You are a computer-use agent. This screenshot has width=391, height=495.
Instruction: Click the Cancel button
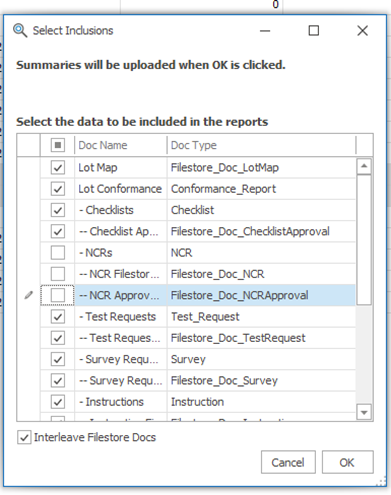pos(288,462)
